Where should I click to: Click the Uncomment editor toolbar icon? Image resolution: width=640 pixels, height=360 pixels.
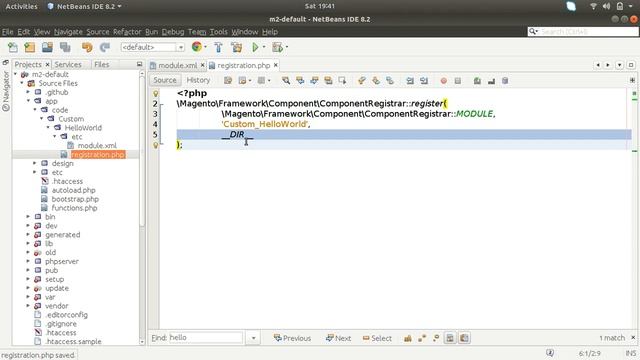[x=491, y=80]
